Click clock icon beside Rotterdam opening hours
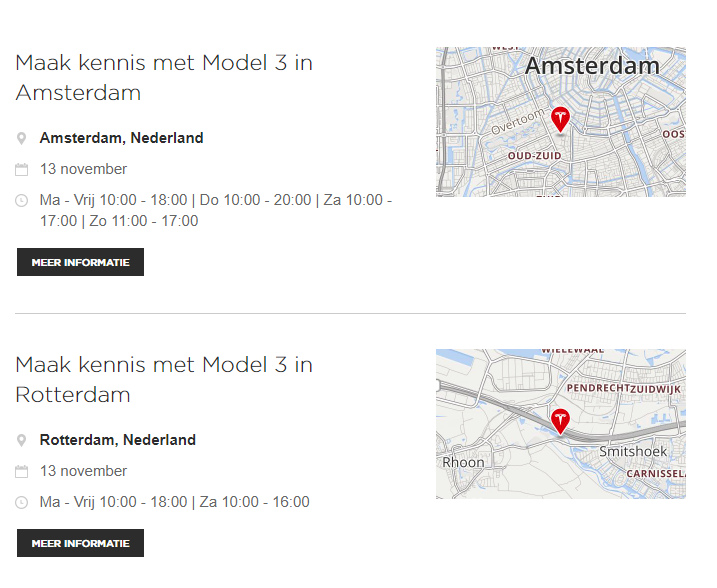 click(22, 502)
